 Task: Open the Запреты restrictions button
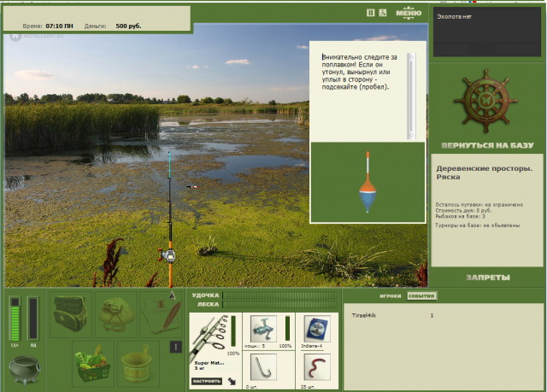coord(488,278)
